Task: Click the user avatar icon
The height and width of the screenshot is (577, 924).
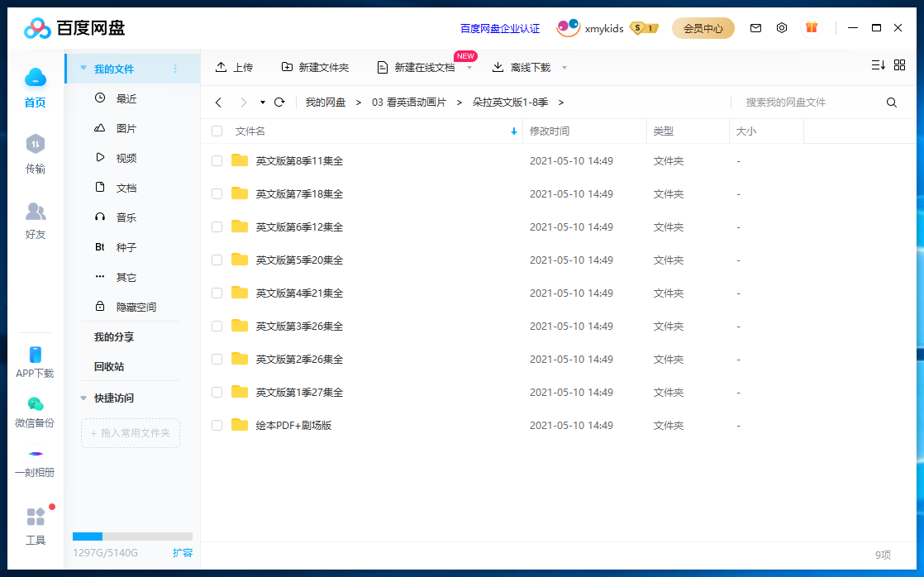Action: [568, 28]
